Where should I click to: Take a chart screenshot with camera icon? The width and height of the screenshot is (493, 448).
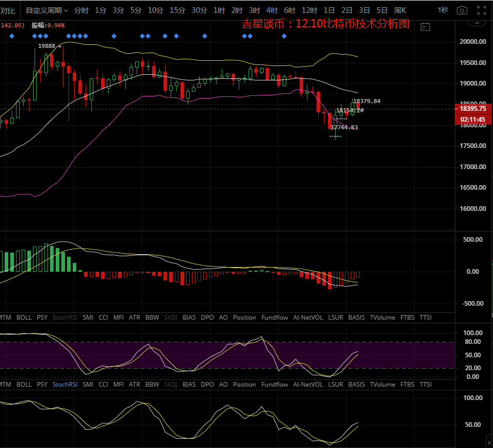(463, 10)
